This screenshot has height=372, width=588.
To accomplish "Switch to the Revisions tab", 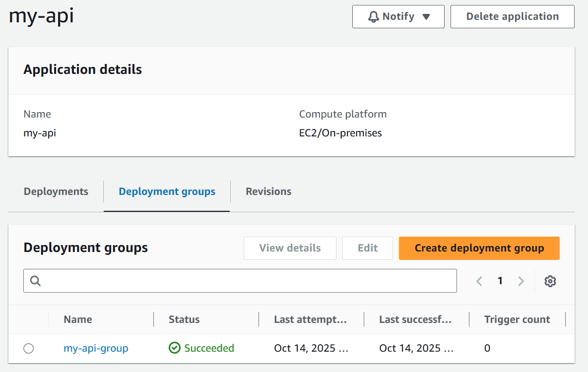I will click(268, 191).
